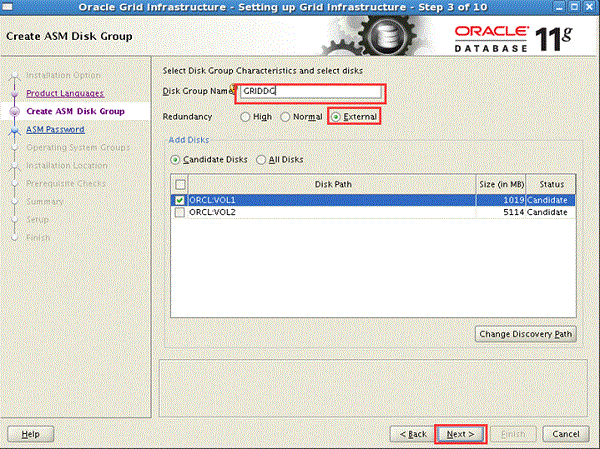Toggle the select-all header checkbox

tap(180, 184)
